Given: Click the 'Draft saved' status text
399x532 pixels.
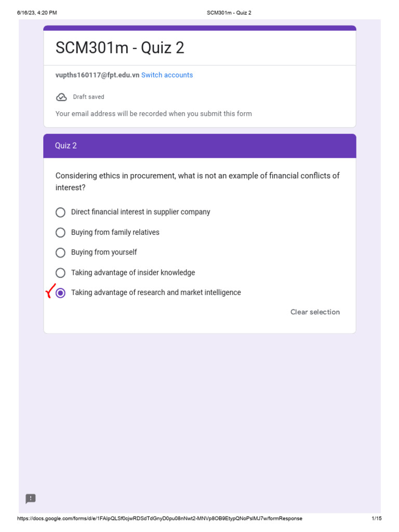Looking at the screenshot, I should click(88, 97).
